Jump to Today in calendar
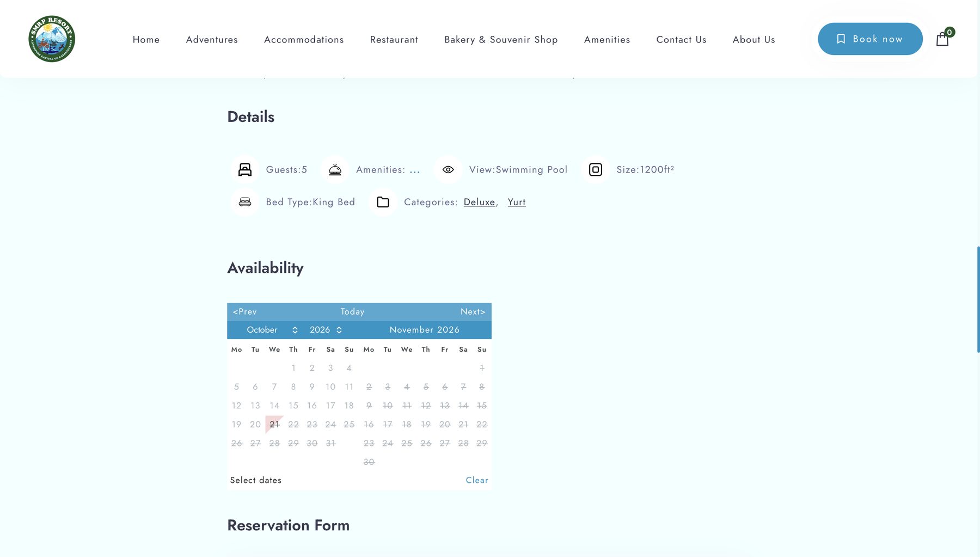 [x=352, y=312]
